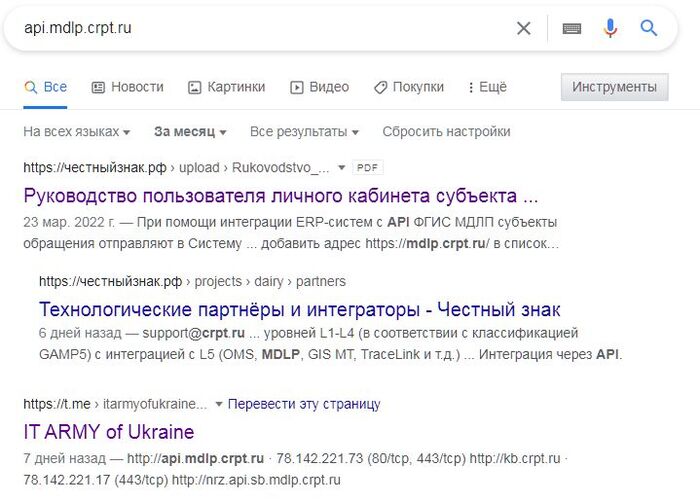Switch to the Новости tab
The height and width of the screenshot is (502, 700).
coord(128,87)
